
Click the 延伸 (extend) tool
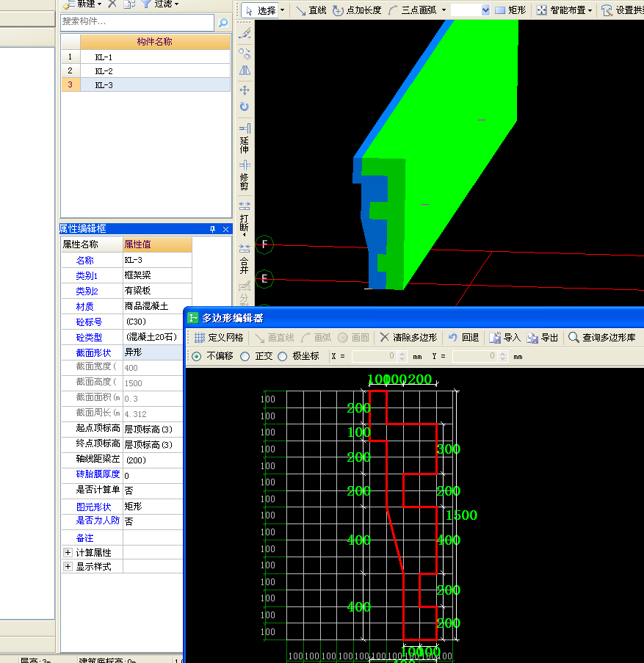point(245,139)
